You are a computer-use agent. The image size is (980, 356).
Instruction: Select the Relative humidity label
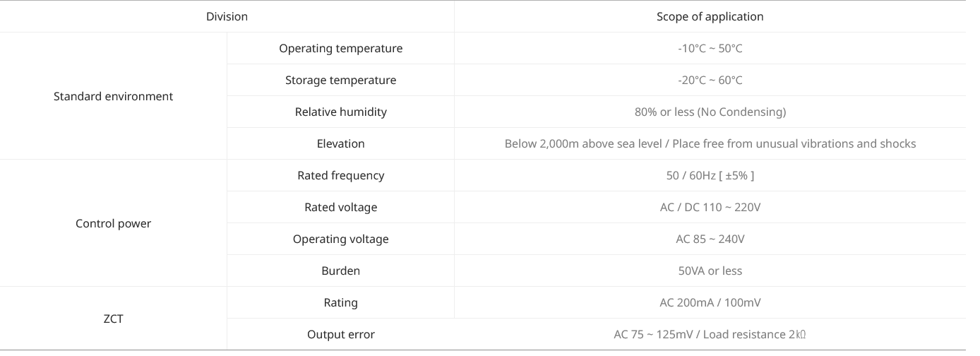[x=340, y=112]
